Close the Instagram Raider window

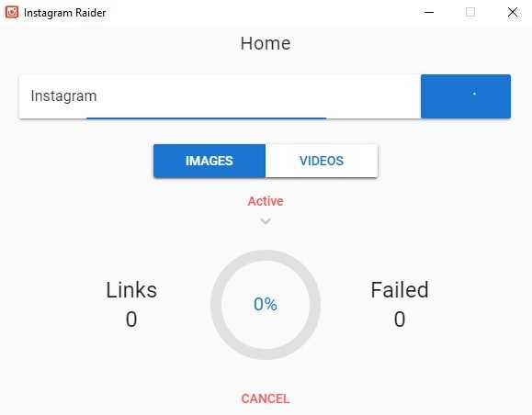point(513,12)
